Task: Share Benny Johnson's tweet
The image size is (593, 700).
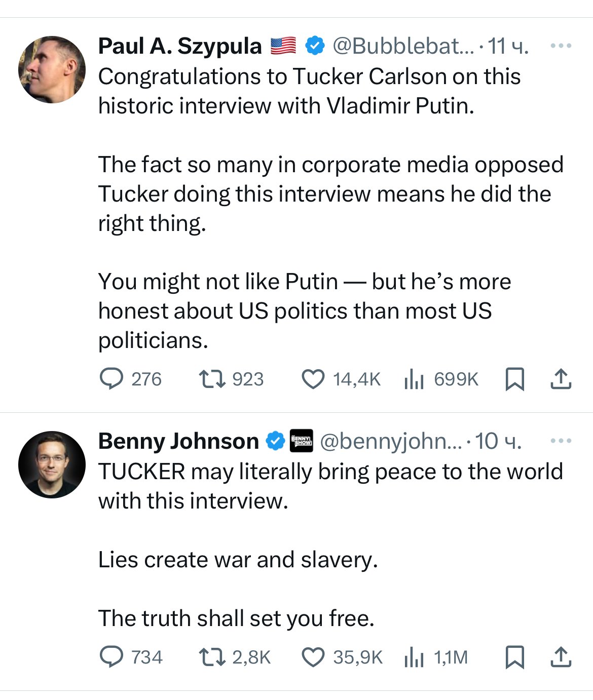Action: click(x=561, y=657)
